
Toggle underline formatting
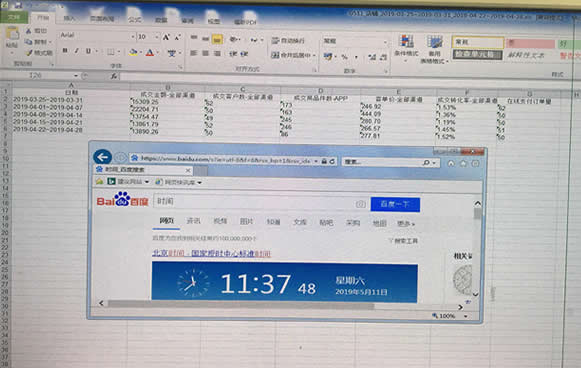pyautogui.click(x=88, y=51)
